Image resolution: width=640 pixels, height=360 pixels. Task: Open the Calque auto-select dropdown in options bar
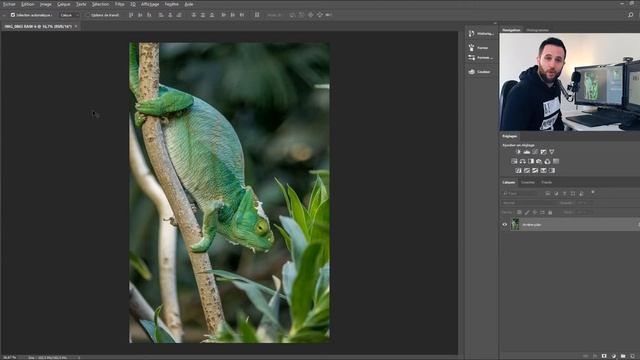coord(69,15)
